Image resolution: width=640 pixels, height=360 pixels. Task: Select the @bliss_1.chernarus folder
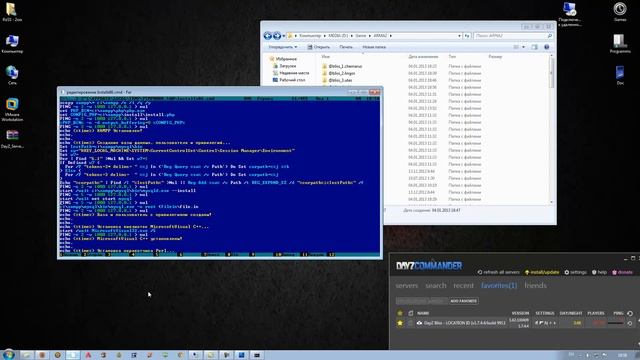342,66
